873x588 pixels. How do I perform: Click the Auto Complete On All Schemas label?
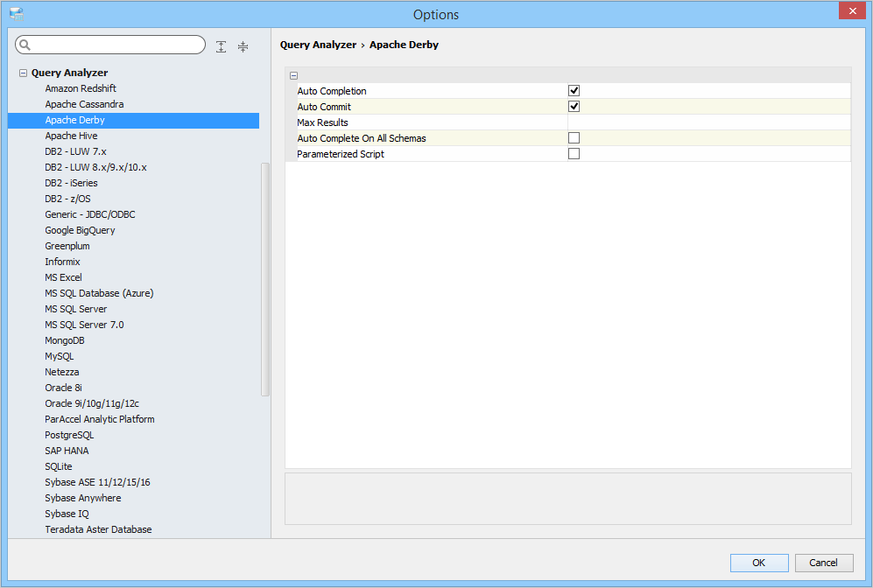click(362, 138)
